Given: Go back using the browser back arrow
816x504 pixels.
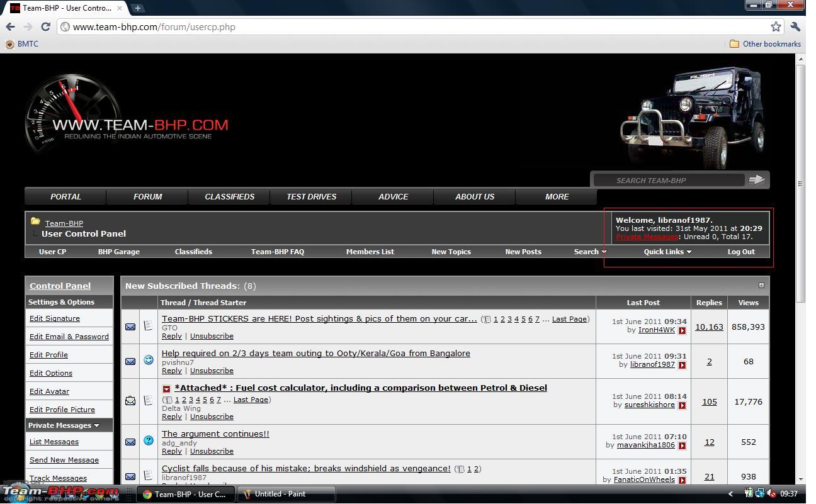Looking at the screenshot, I should 11,26.
